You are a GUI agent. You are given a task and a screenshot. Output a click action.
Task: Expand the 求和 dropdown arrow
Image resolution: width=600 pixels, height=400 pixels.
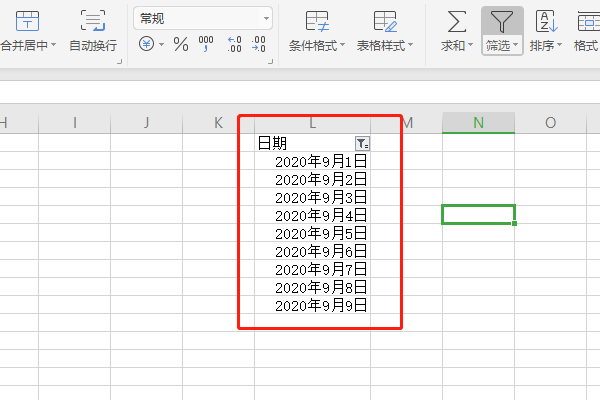tap(470, 45)
